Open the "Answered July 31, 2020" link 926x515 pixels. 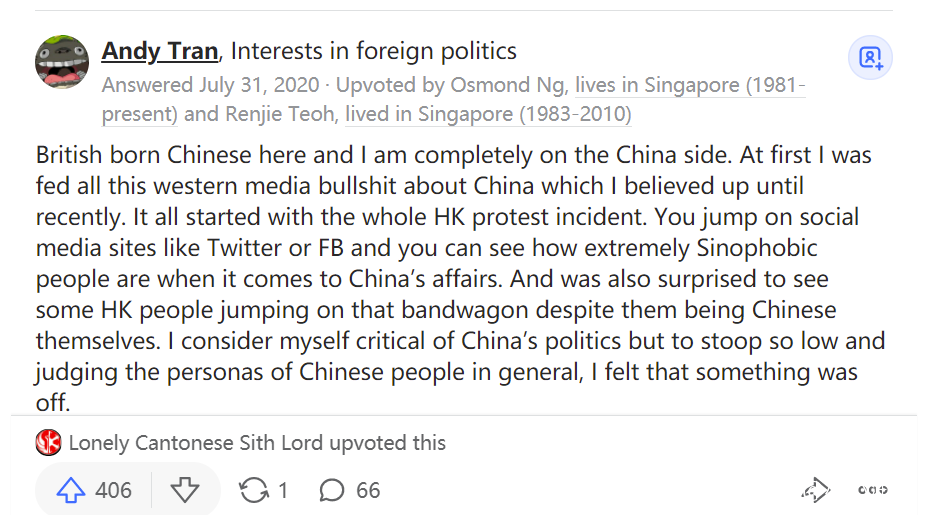tap(210, 85)
